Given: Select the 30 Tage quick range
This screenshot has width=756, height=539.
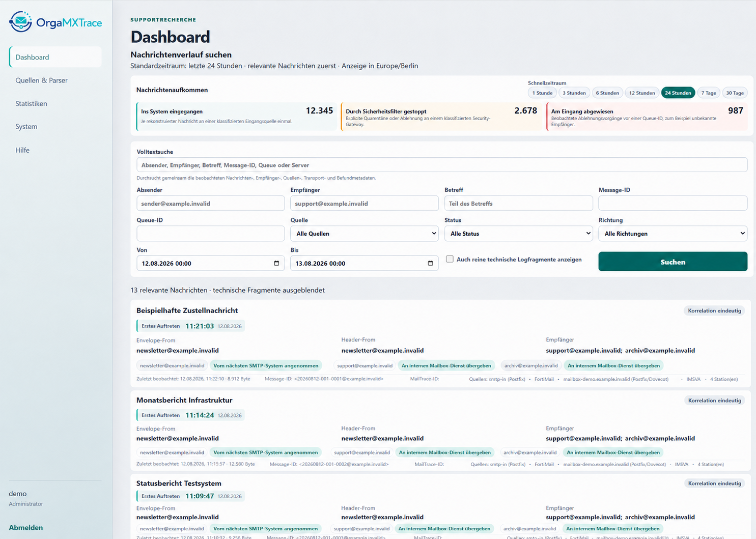Looking at the screenshot, I should pos(735,93).
